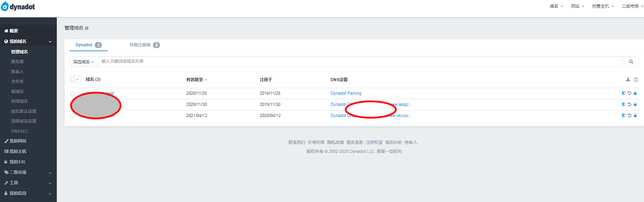Open 新域名 in the sidebar
This screenshot has width=644, height=202.
[x=17, y=92]
